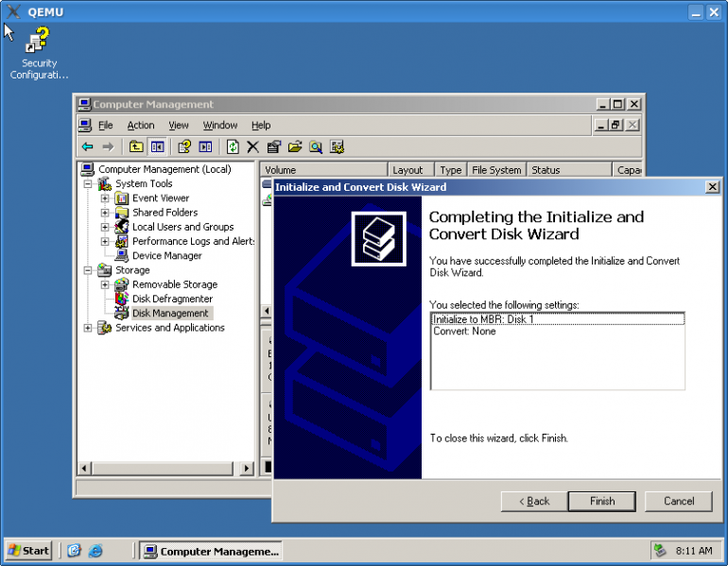Viewport: 728px width, 566px height.
Task: Select Disk Defragmenter in the tree
Action: point(172,299)
